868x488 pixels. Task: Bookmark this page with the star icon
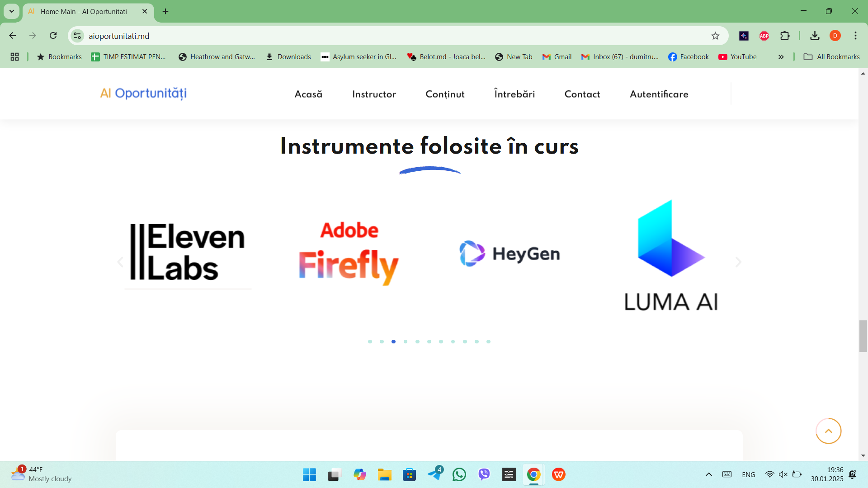click(715, 36)
